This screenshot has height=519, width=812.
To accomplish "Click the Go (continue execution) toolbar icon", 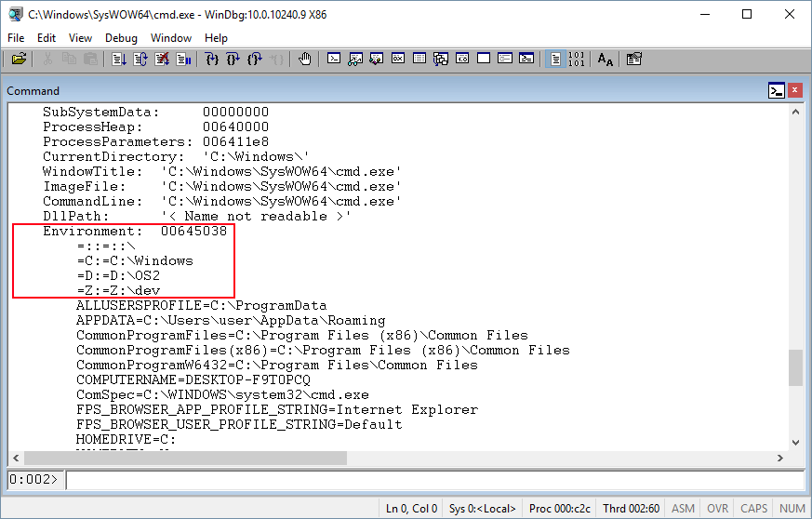I will click(x=119, y=60).
